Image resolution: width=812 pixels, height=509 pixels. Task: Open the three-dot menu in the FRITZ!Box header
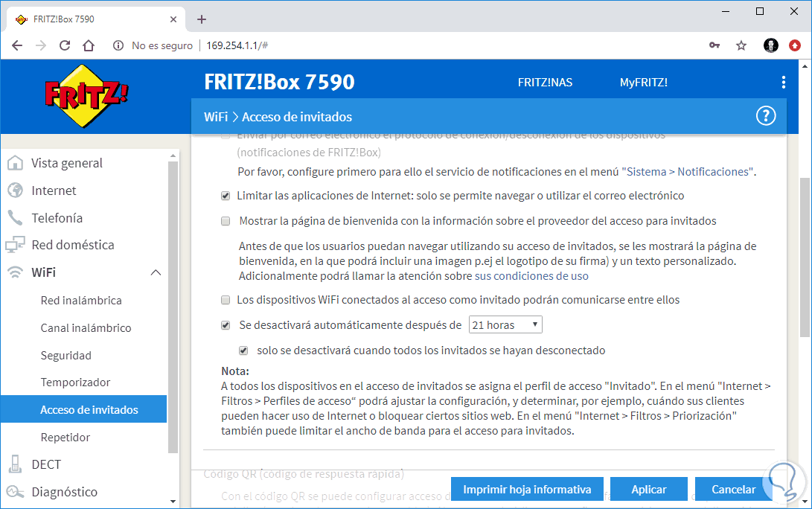[x=783, y=82]
